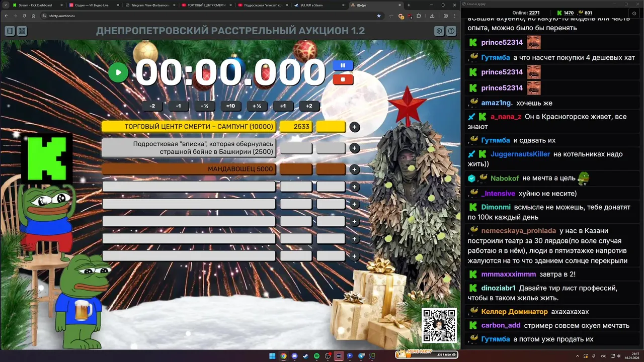
Task: Switch to Подростковая вписка YouTube tab
Action: tap(262, 5)
